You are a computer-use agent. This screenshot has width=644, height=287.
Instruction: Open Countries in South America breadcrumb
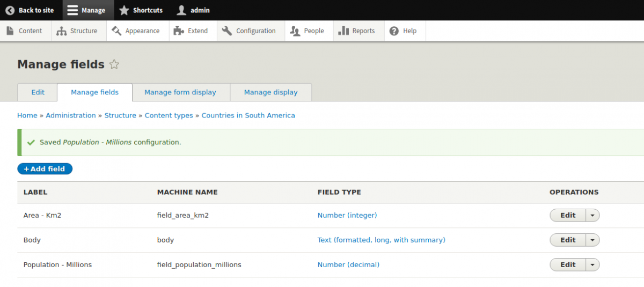tap(248, 115)
